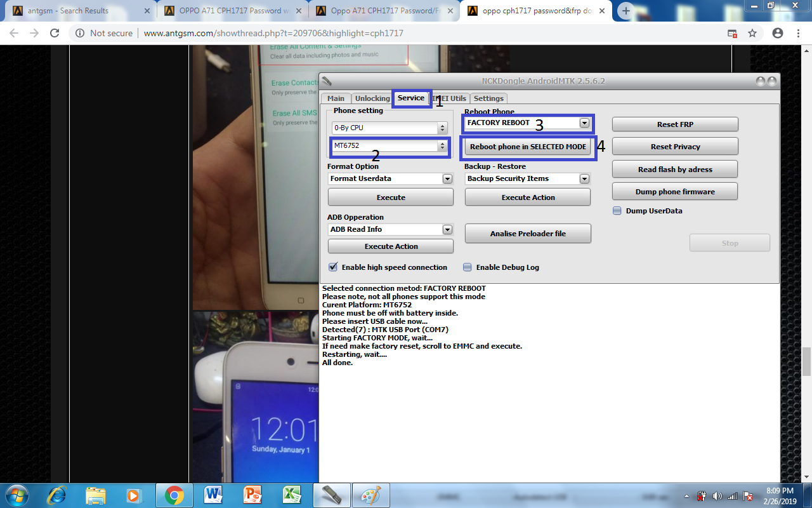Click the Chrome address bar URL
This screenshot has height=508, width=812.
tap(273, 33)
